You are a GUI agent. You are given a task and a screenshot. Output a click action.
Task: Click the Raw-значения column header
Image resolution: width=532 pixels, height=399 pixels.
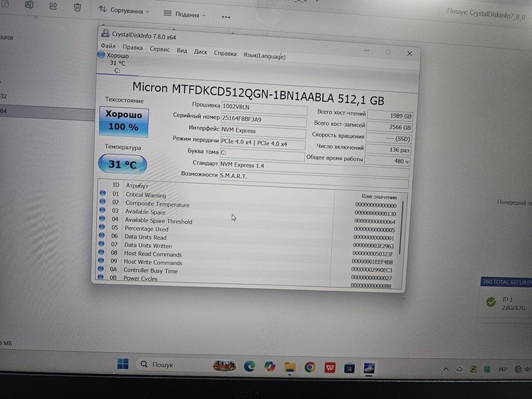pyautogui.click(x=379, y=197)
